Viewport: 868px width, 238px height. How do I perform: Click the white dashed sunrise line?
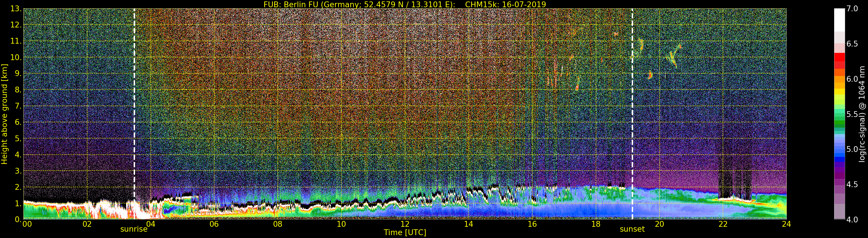coord(134,114)
